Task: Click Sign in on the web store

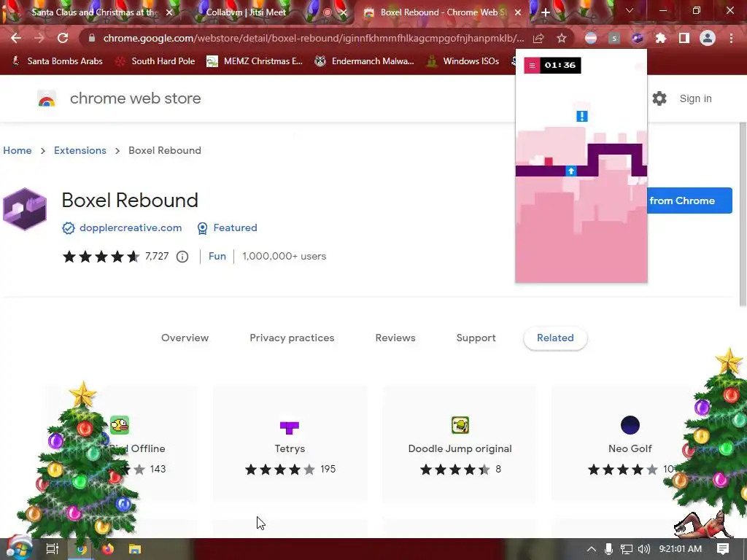Action: tap(695, 98)
